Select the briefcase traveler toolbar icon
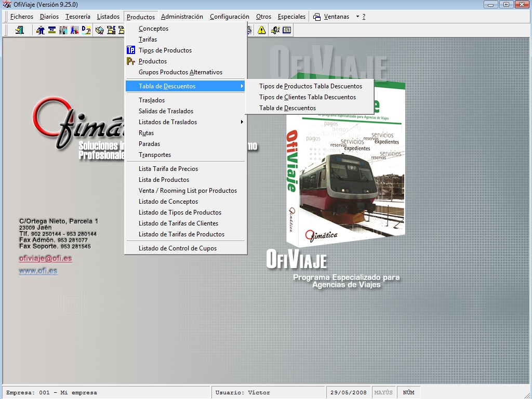Screen dimensions: 532x399 [40, 30]
